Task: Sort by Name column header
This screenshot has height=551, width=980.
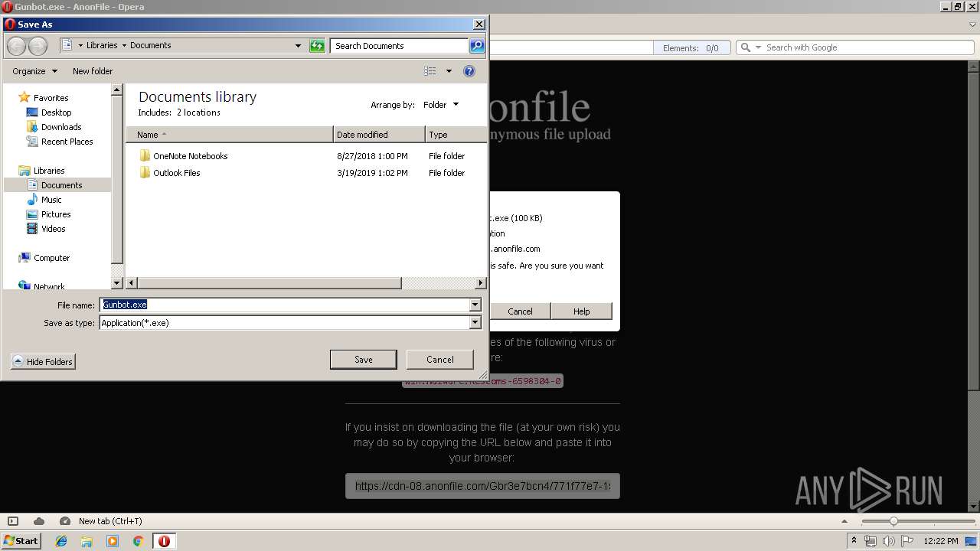Action: click(x=230, y=135)
